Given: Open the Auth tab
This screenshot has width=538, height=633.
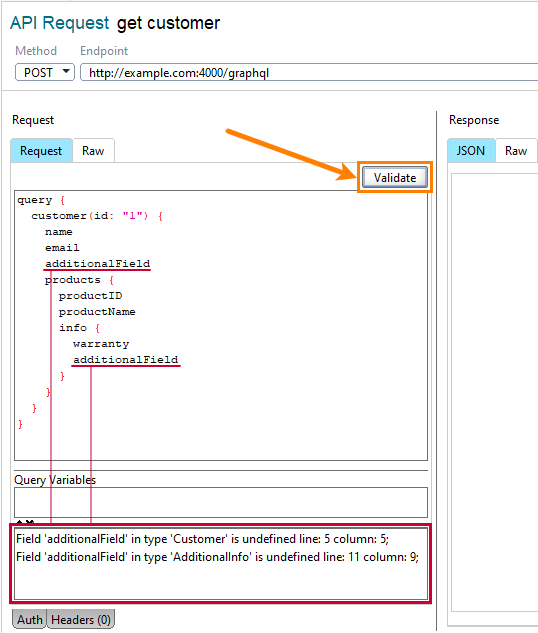Looking at the screenshot, I should pos(29,619).
